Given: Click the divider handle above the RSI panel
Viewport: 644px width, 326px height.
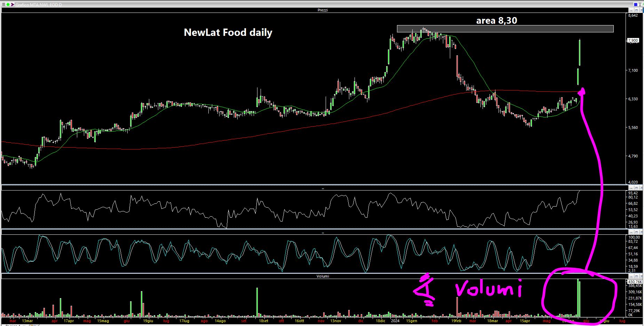Looking at the screenshot, I should (x=323, y=188).
